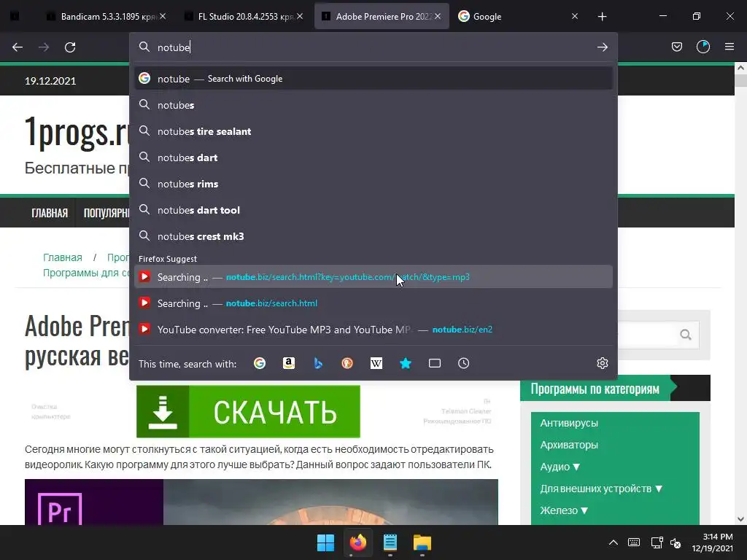Click the Firefox taskbar icon

(x=357, y=542)
